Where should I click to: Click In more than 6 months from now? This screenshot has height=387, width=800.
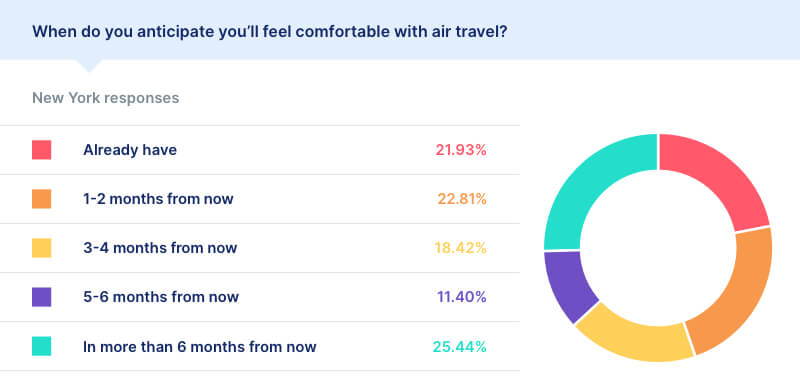[x=199, y=347]
